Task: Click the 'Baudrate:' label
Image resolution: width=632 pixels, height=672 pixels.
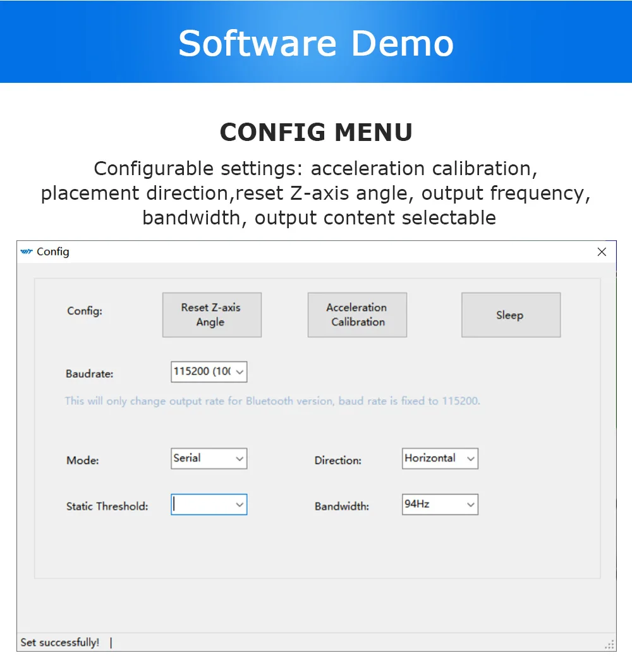Action: click(x=90, y=374)
